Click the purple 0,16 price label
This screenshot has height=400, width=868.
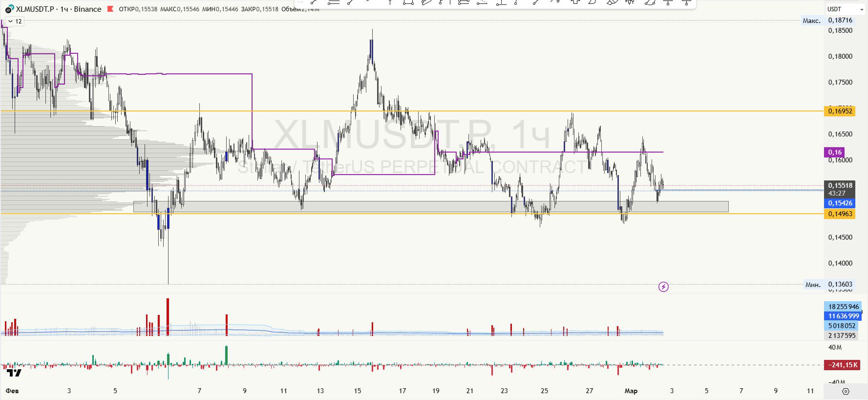point(834,152)
